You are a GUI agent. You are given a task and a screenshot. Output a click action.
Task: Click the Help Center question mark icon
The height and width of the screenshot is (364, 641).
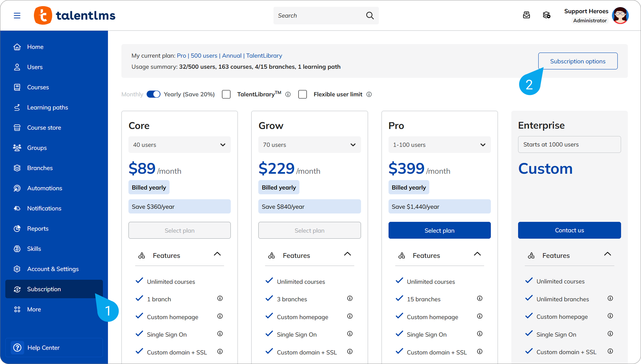[x=17, y=348]
